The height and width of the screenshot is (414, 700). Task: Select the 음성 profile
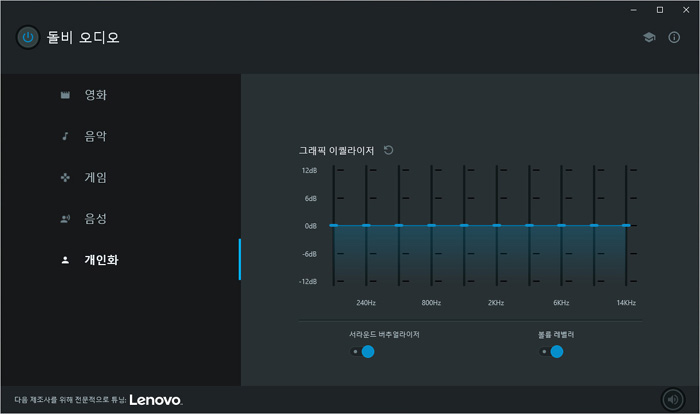[121, 218]
